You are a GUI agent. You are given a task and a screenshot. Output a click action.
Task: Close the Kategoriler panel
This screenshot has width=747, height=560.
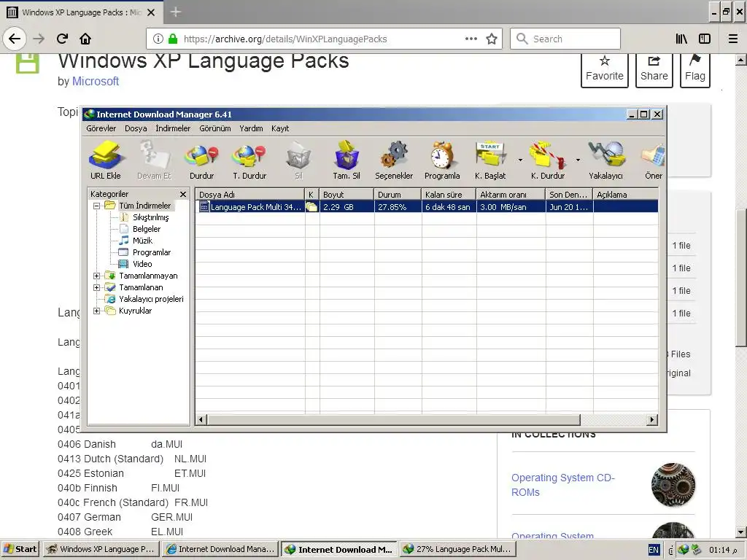(x=183, y=194)
